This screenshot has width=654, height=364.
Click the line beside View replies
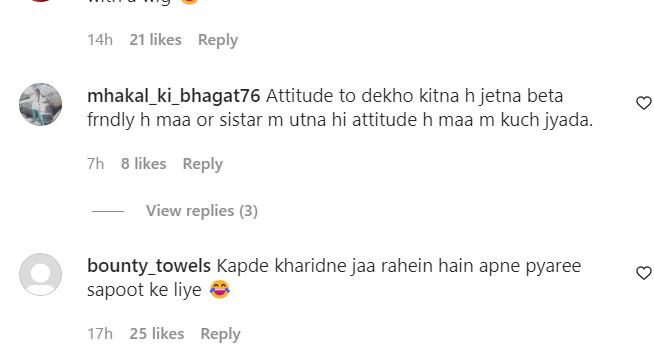[x=108, y=211]
